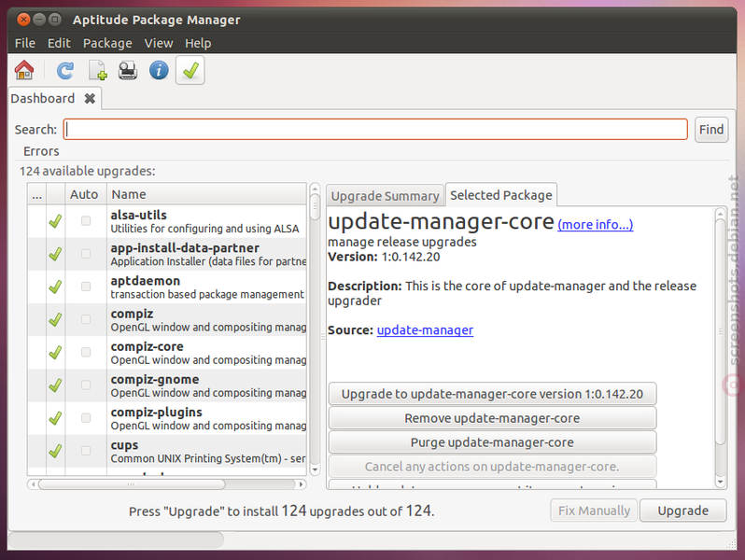Screen dimensions: 745x560
Task: Open the Help menu
Action: point(198,43)
